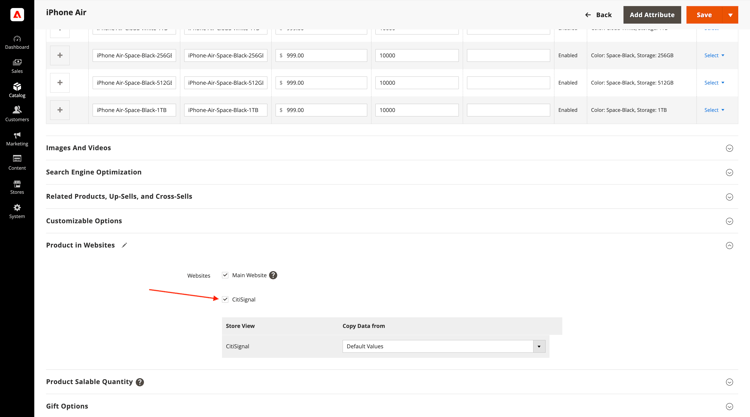
Task: Expand the Space-Black-512GB row plus button
Action: 60,83
